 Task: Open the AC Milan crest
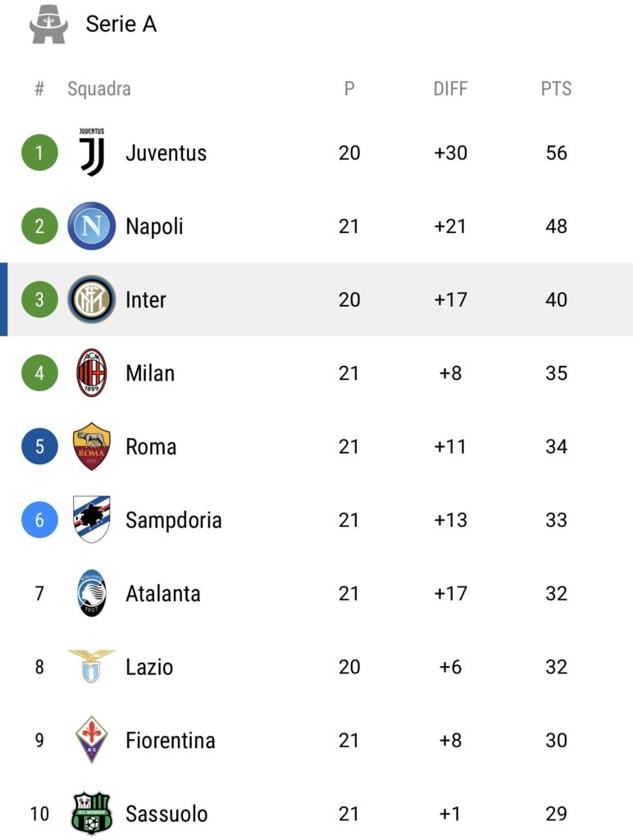tap(92, 373)
